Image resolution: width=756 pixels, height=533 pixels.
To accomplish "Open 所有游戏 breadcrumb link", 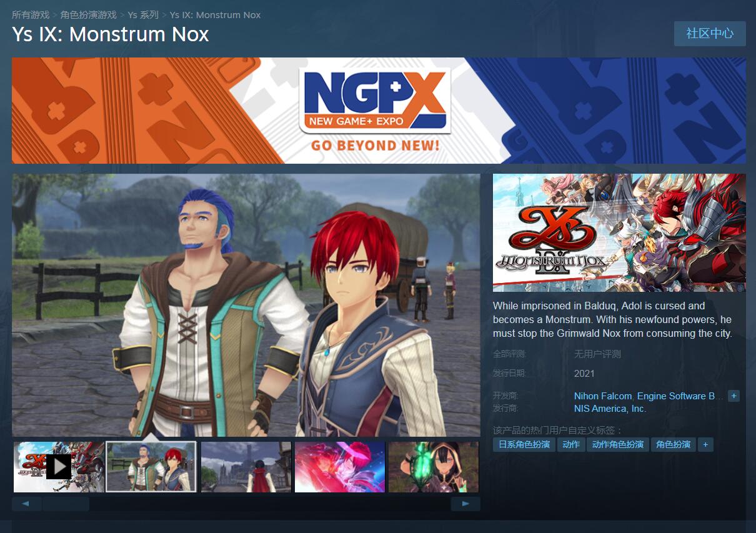I will (x=31, y=14).
